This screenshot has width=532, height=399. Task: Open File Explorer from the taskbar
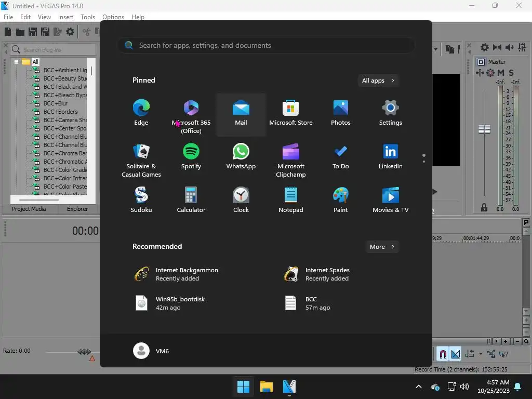point(267,387)
